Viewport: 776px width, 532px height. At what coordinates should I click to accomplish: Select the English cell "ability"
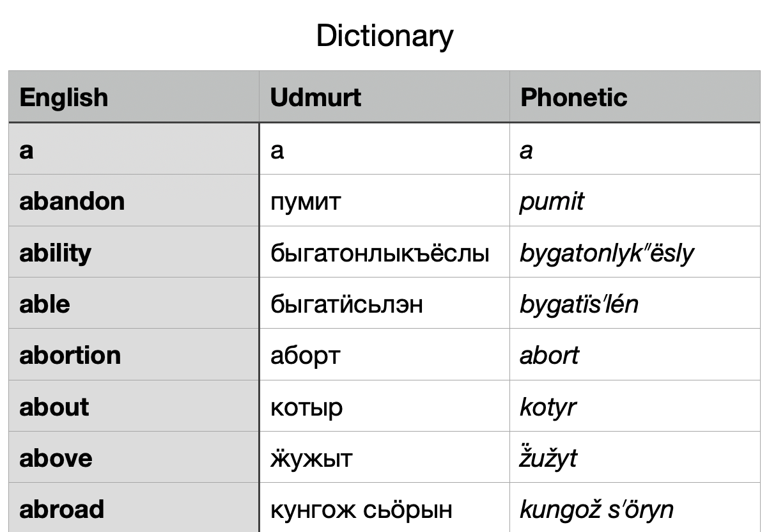coord(56,253)
